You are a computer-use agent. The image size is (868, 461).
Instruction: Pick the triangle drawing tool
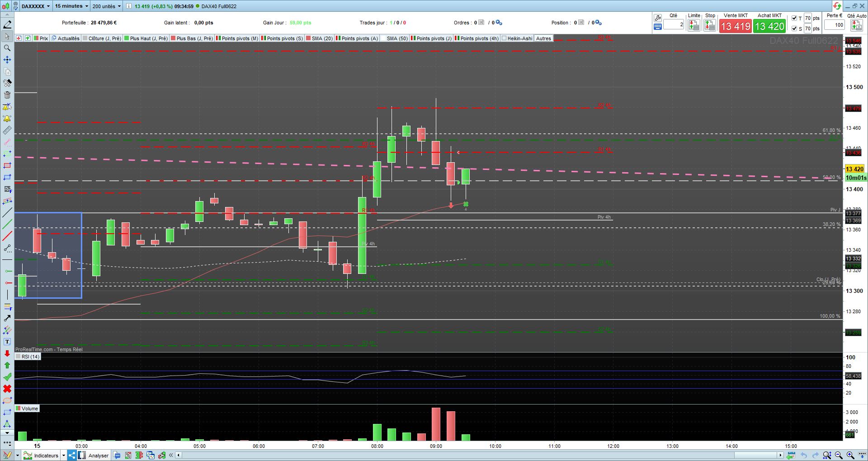[x=7, y=424]
